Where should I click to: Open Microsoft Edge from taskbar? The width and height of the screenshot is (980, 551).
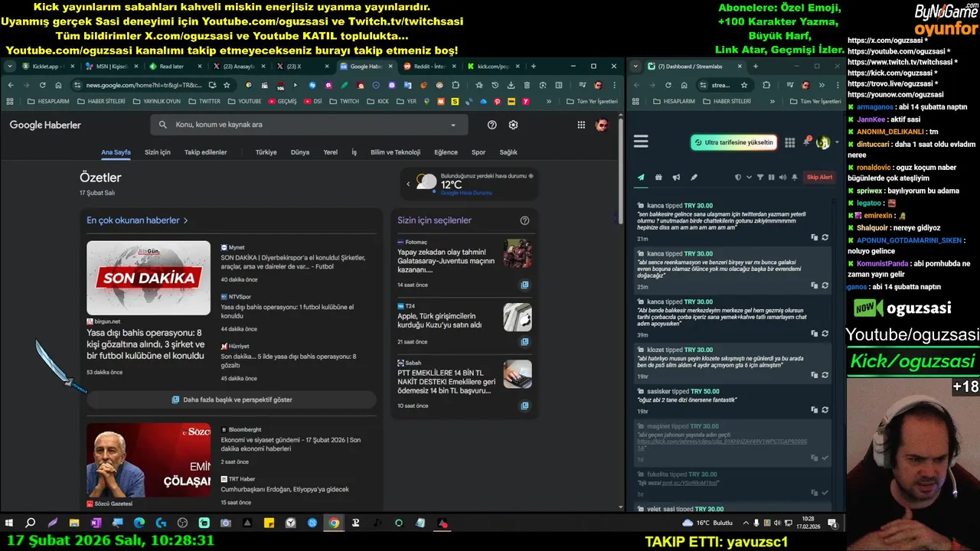(x=139, y=523)
